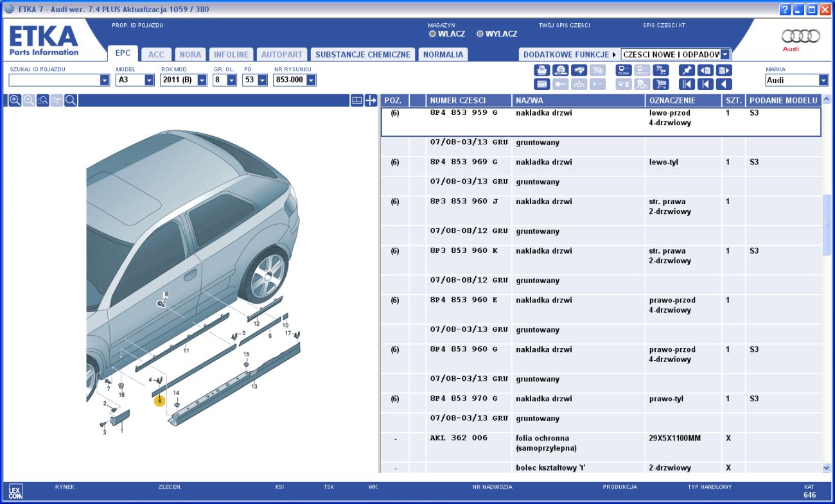Image resolution: width=835 pixels, height=504 pixels.
Task: Open the ELSA monitor icon
Action: [x=624, y=70]
